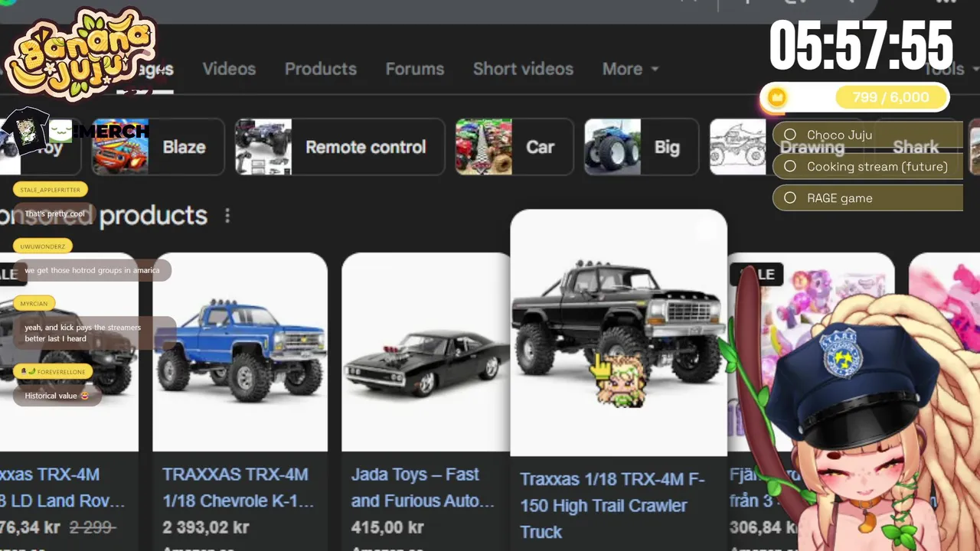The image size is (980, 551).
Task: Open sponsored products three-dot menu
Action: tap(227, 216)
